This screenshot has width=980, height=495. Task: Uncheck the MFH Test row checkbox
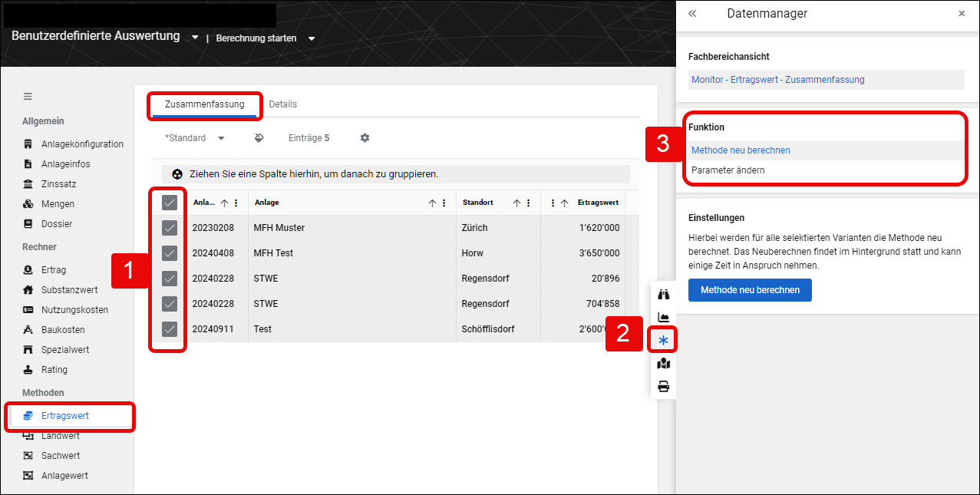pos(170,253)
